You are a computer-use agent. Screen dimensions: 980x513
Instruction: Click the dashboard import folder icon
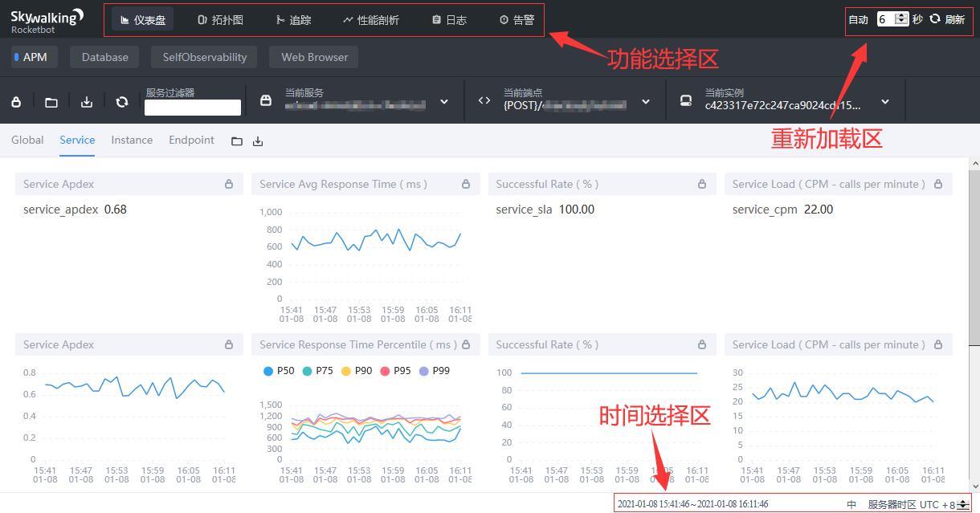pyautogui.click(x=51, y=101)
